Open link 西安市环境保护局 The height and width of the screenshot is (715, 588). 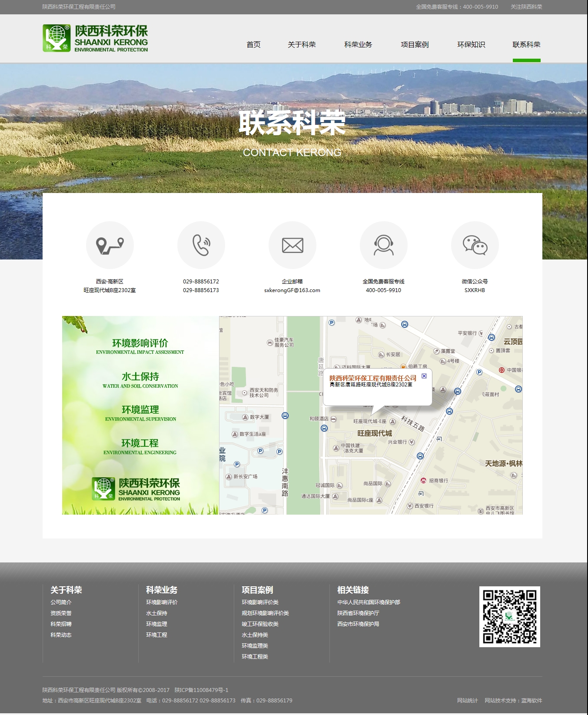tap(358, 624)
